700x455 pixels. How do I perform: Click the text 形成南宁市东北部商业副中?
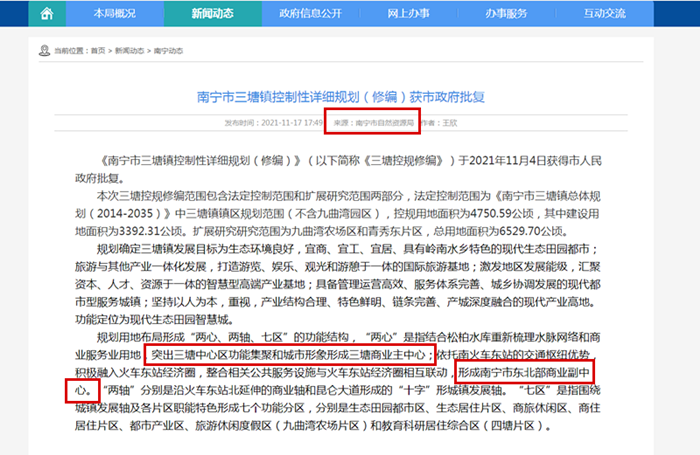[x=524, y=372]
